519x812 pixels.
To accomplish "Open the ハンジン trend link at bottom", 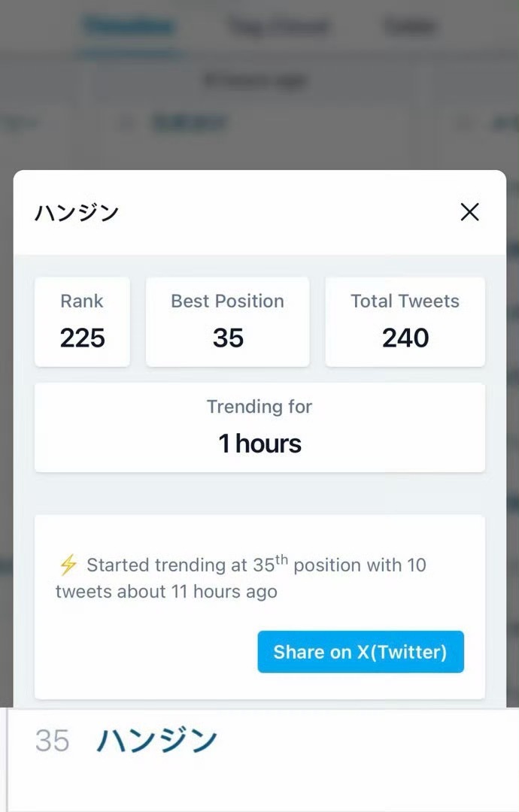I will tap(156, 741).
